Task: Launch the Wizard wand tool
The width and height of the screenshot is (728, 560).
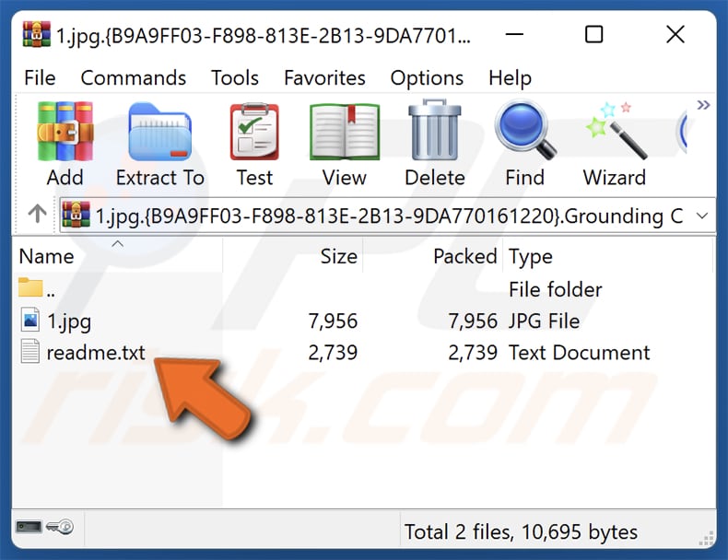Action: point(616,131)
